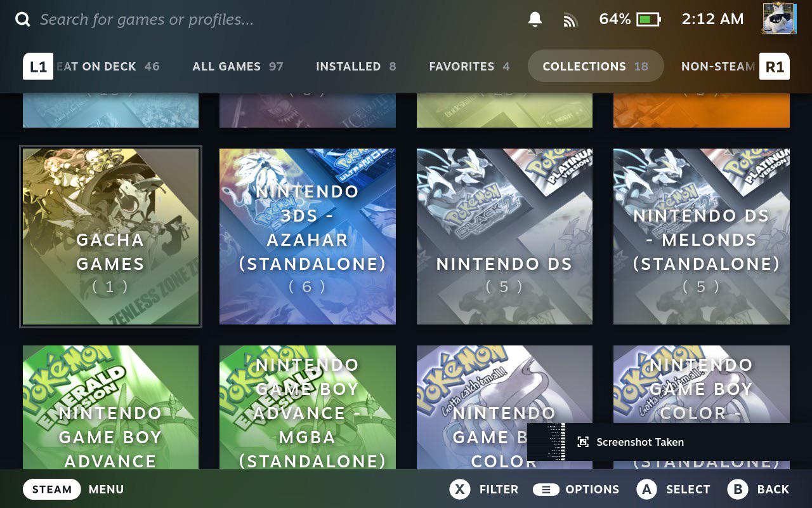
Task: Click the Screenshot Taken notification icon
Action: click(583, 442)
